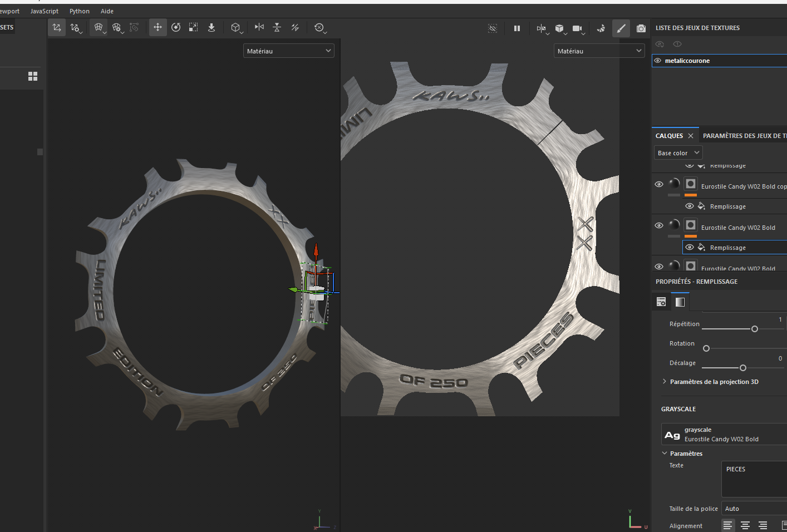Screen dimensions: 787x532
Task: Open axis settings with gear icon
Action: click(75, 27)
